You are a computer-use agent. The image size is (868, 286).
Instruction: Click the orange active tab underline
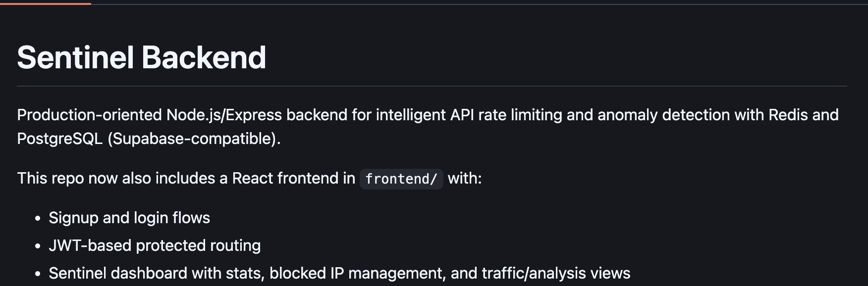[x=46, y=3]
